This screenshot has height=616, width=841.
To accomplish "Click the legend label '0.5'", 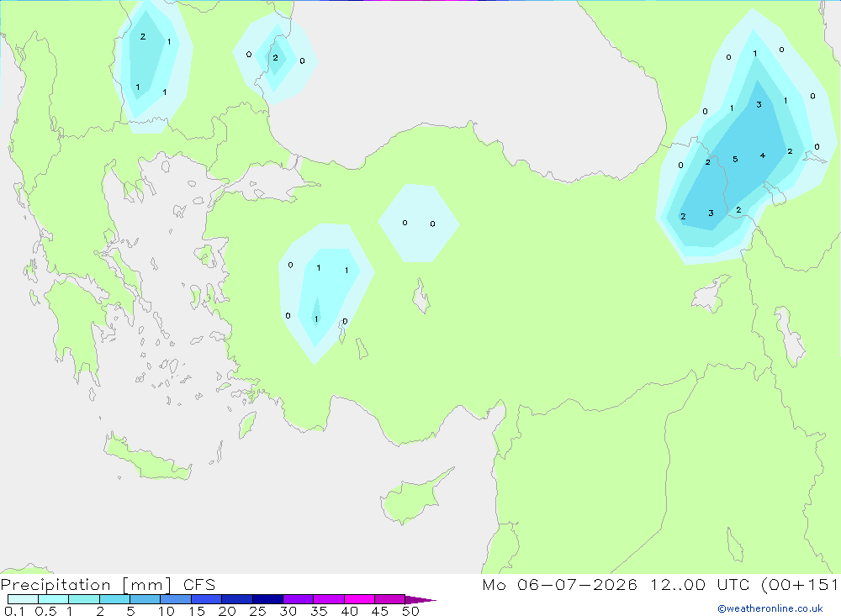I will point(45,611).
